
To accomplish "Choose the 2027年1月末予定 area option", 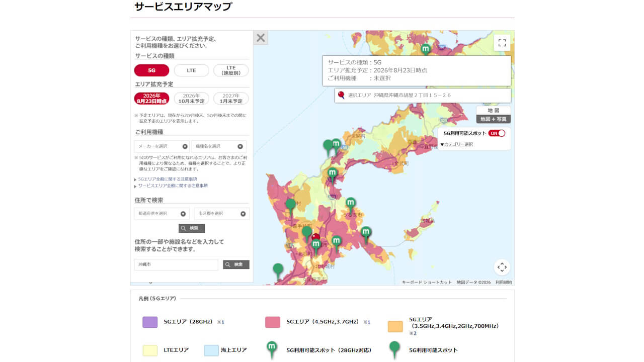I will [x=231, y=99].
